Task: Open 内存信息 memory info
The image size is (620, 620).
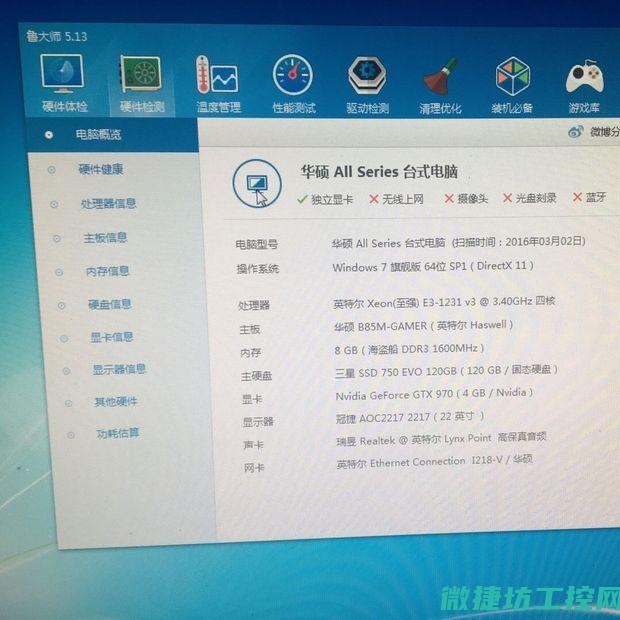Action: pyautogui.click(x=108, y=271)
